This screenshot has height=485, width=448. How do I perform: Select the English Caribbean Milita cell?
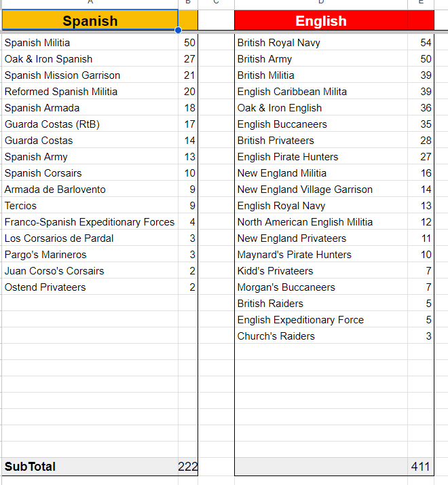292,92
